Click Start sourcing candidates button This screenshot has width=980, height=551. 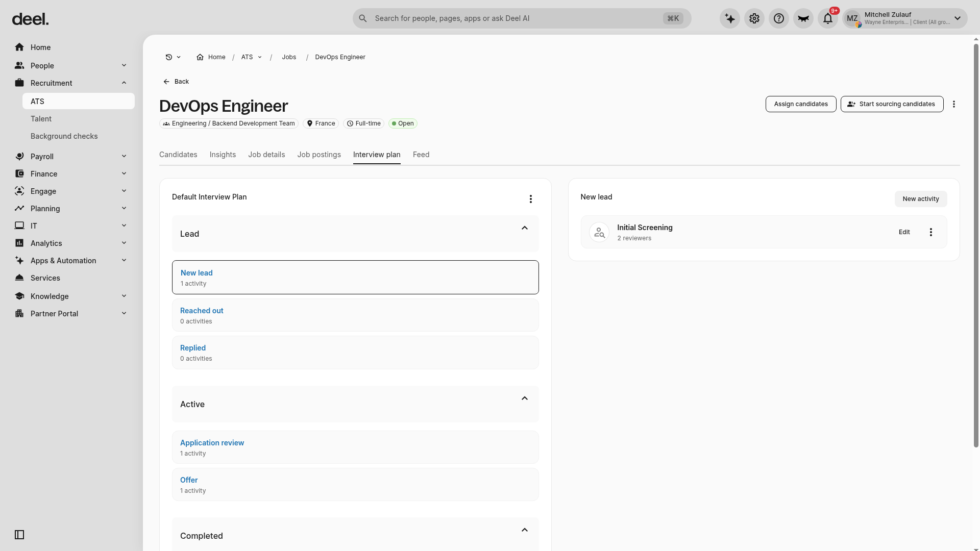click(x=892, y=104)
